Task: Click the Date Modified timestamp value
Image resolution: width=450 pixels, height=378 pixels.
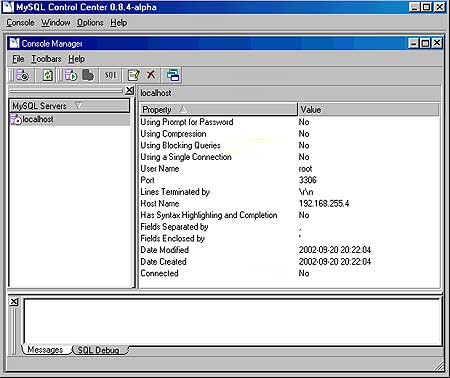Action: coord(335,250)
